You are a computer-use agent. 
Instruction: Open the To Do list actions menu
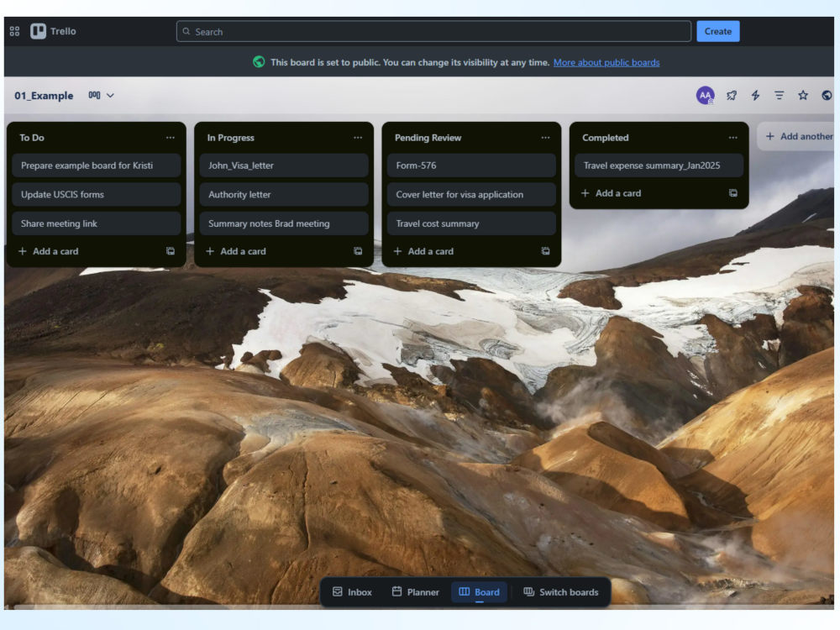(x=171, y=138)
